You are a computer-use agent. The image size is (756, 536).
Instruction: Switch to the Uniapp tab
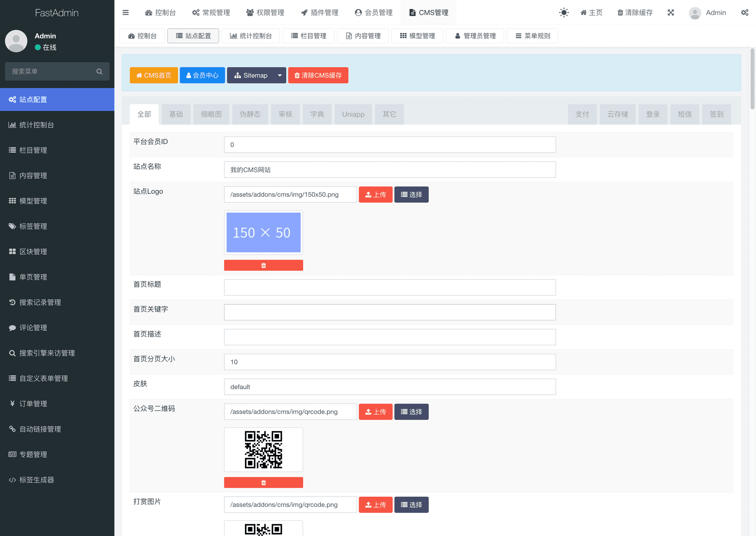tap(353, 114)
